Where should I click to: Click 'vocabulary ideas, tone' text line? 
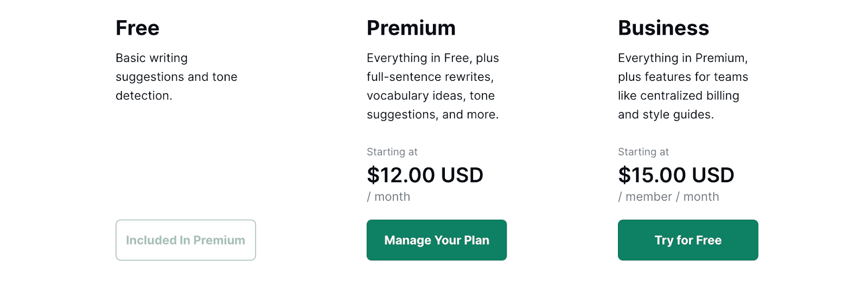click(x=430, y=96)
